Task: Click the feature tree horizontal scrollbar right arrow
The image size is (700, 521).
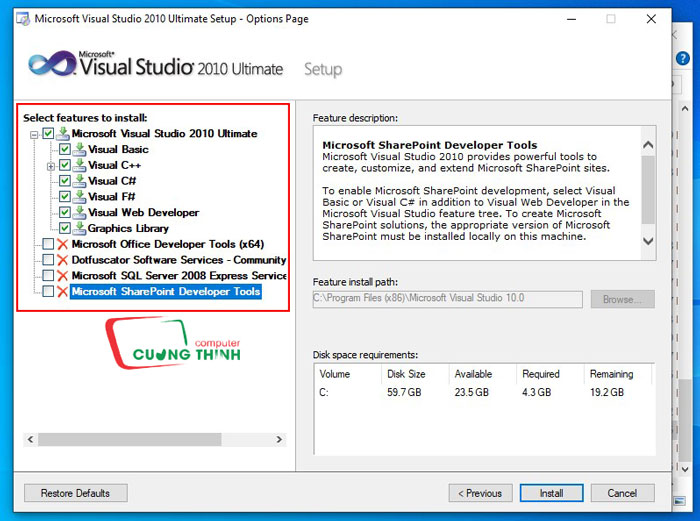Action: (x=279, y=439)
